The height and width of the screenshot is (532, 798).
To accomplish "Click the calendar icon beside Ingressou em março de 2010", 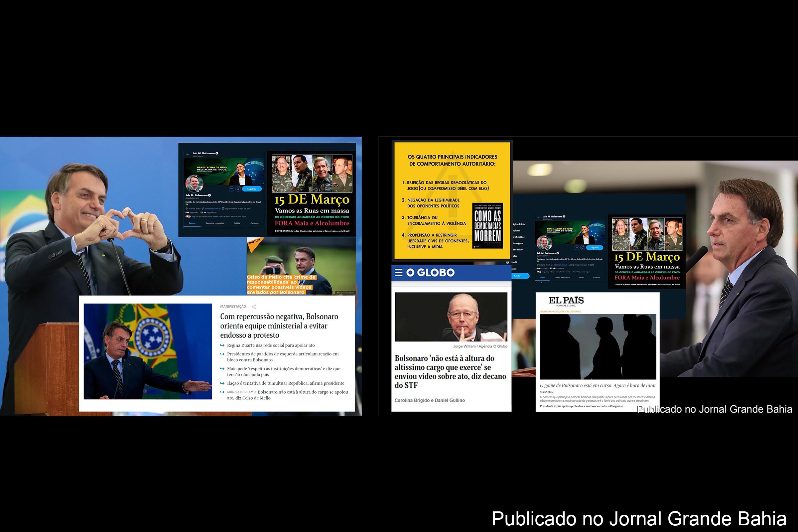I will (223, 209).
